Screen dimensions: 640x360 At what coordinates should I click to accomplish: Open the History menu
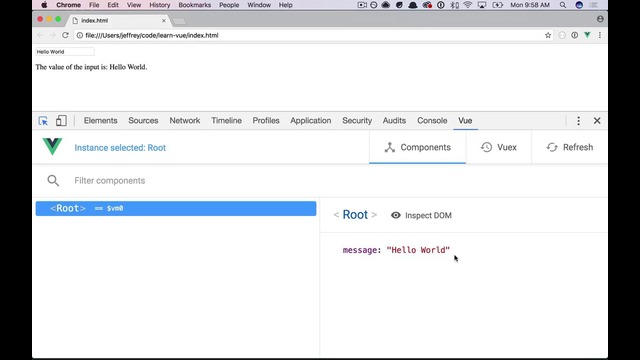(160, 5)
